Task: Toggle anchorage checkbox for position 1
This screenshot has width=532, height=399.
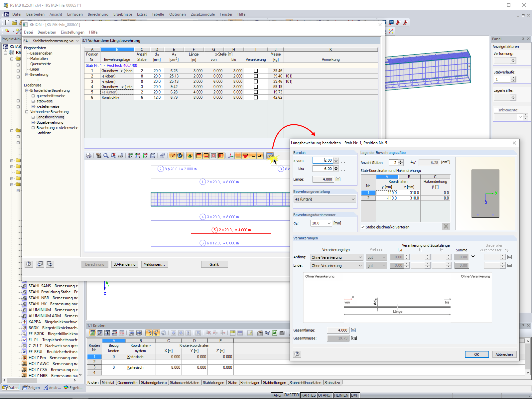Action: pyautogui.click(x=256, y=71)
